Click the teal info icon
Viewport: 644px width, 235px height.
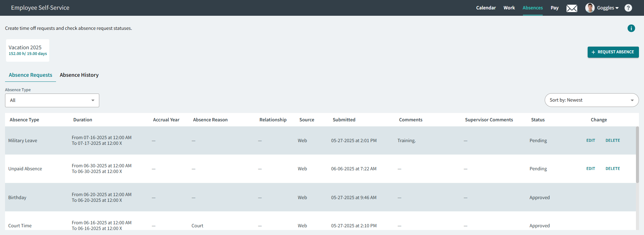point(631,28)
